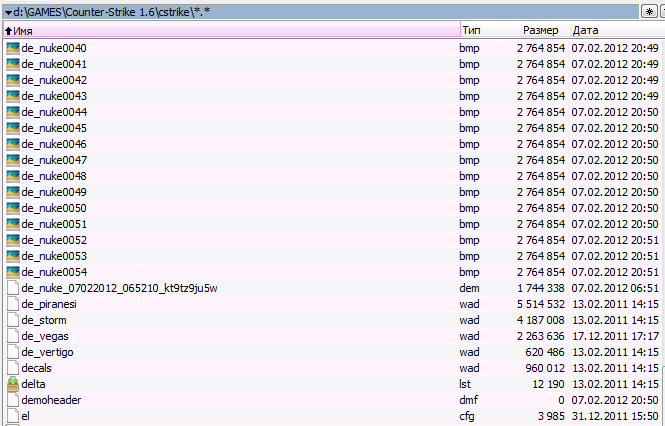Click the icon next to de_nuke0045
Screen dimensions: 665x426
point(13,128)
